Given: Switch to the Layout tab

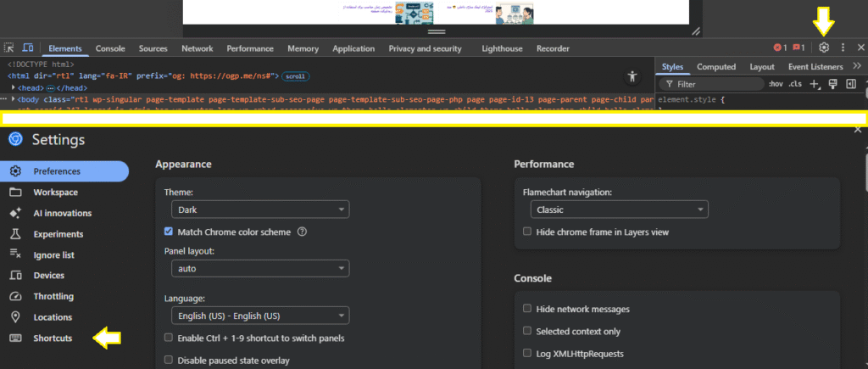Looking at the screenshot, I should [x=762, y=66].
